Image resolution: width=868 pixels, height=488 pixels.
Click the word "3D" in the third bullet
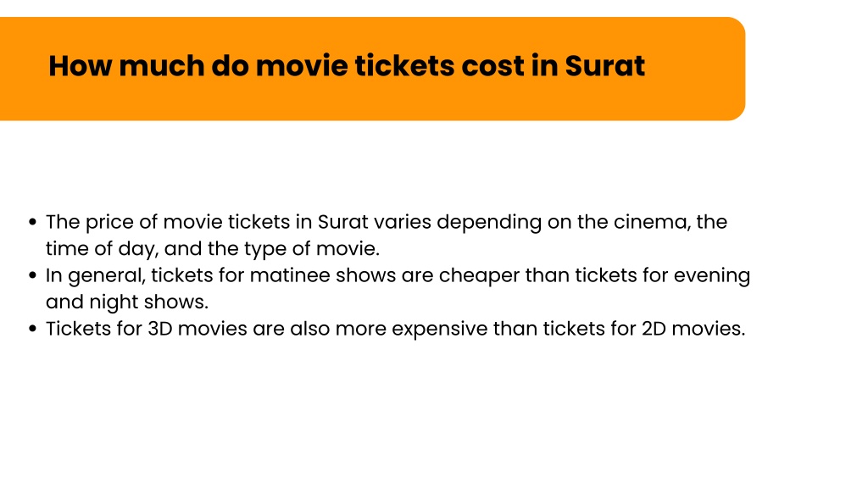tap(160, 329)
